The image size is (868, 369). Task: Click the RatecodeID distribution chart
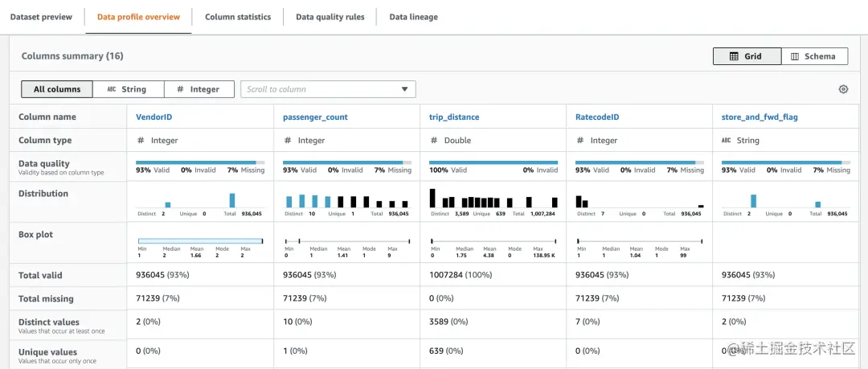point(640,199)
